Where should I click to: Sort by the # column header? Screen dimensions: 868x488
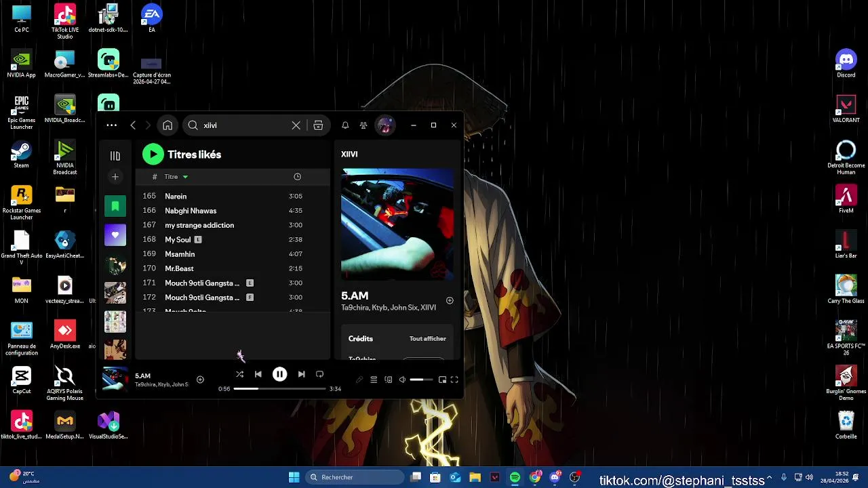[x=155, y=177]
